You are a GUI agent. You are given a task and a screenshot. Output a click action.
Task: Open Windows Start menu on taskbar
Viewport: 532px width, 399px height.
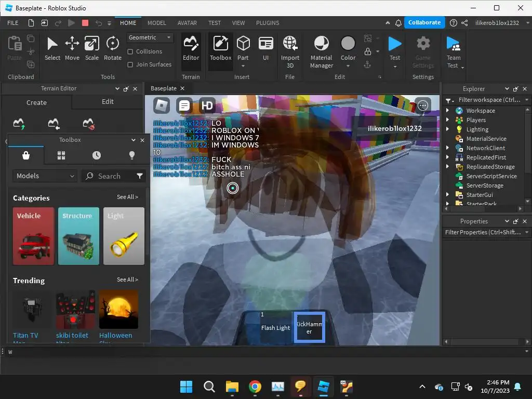[186, 387]
